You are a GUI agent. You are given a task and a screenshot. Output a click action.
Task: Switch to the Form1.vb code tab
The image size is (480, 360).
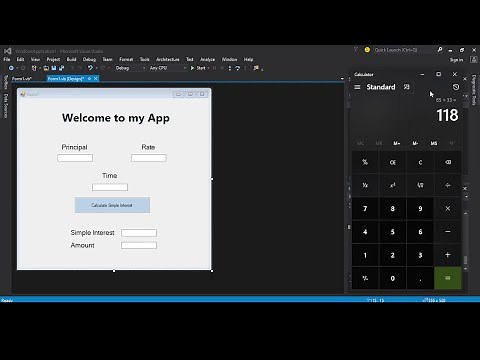click(x=22, y=79)
